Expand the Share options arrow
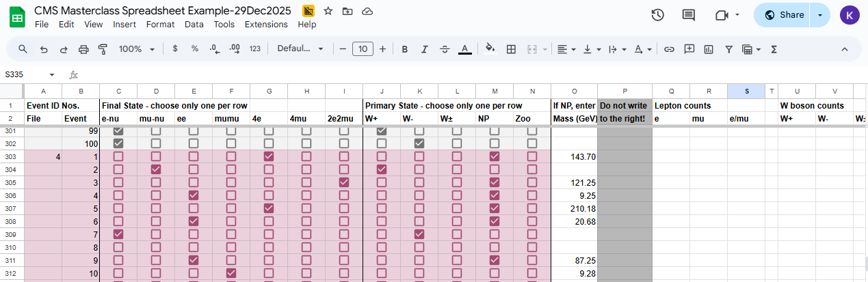Image resolution: width=868 pixels, height=282 pixels. [820, 15]
